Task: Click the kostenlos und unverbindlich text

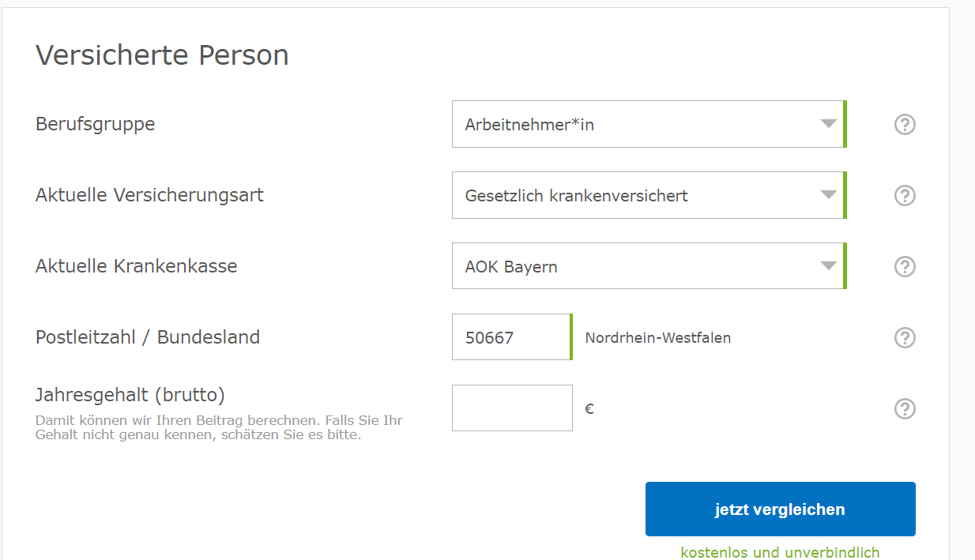Action: coord(780,552)
